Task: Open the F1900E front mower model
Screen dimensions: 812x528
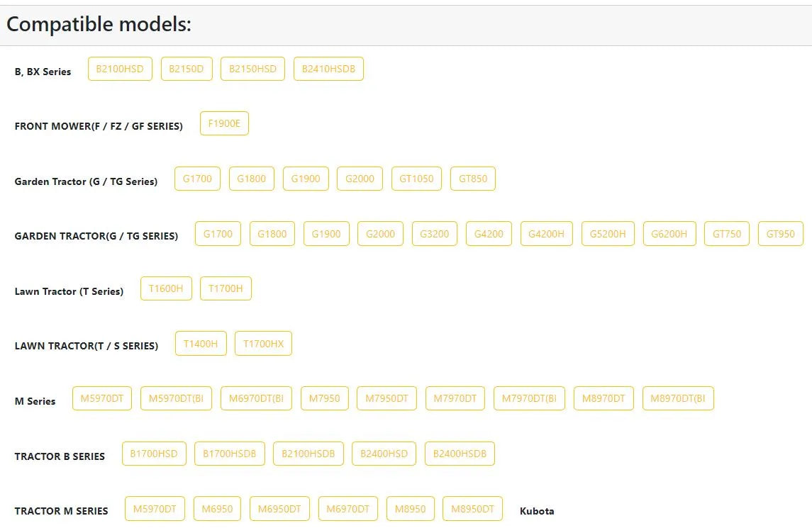Action: click(224, 124)
